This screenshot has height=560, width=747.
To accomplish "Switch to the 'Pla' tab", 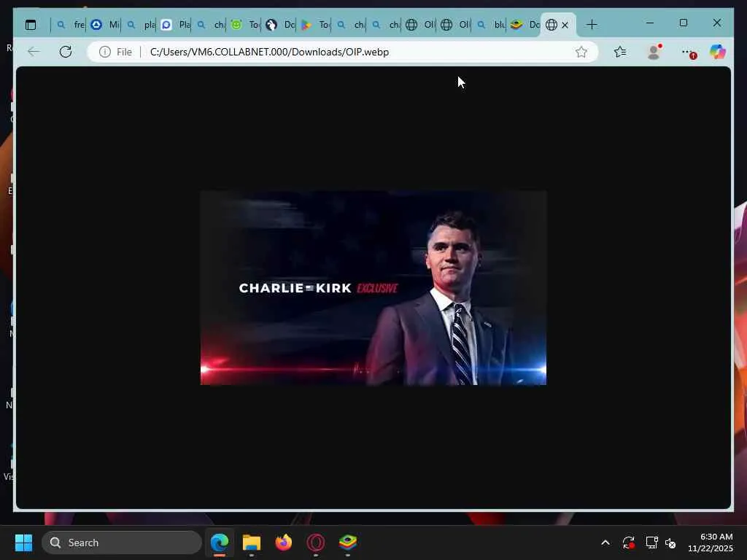I will [175, 25].
